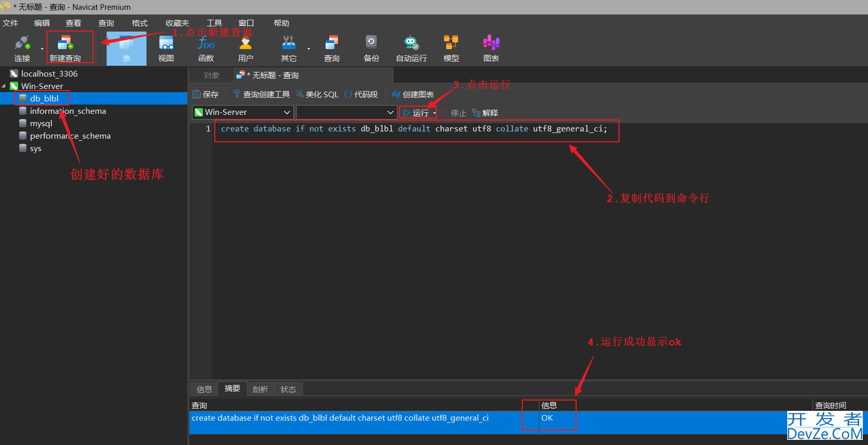Switch to the Info (信息) result tab

click(204, 389)
